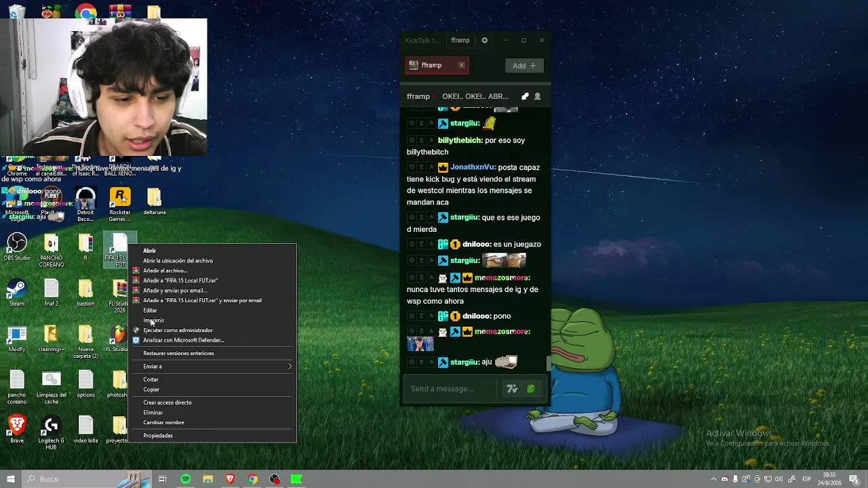
Task: Click username billythebich in chat
Action: point(460,140)
